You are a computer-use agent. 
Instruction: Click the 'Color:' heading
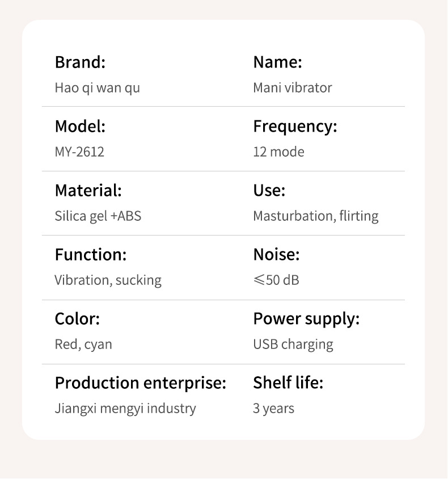(77, 319)
